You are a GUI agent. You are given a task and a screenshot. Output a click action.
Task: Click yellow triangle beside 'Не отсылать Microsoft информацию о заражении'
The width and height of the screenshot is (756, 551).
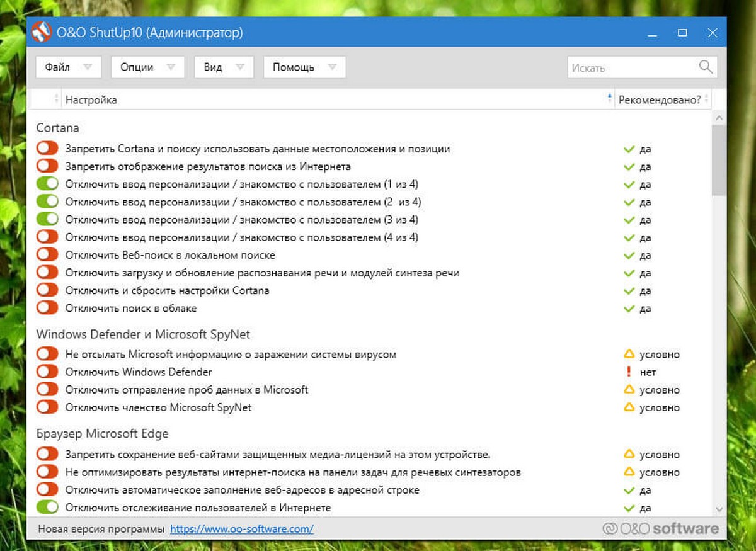(628, 355)
